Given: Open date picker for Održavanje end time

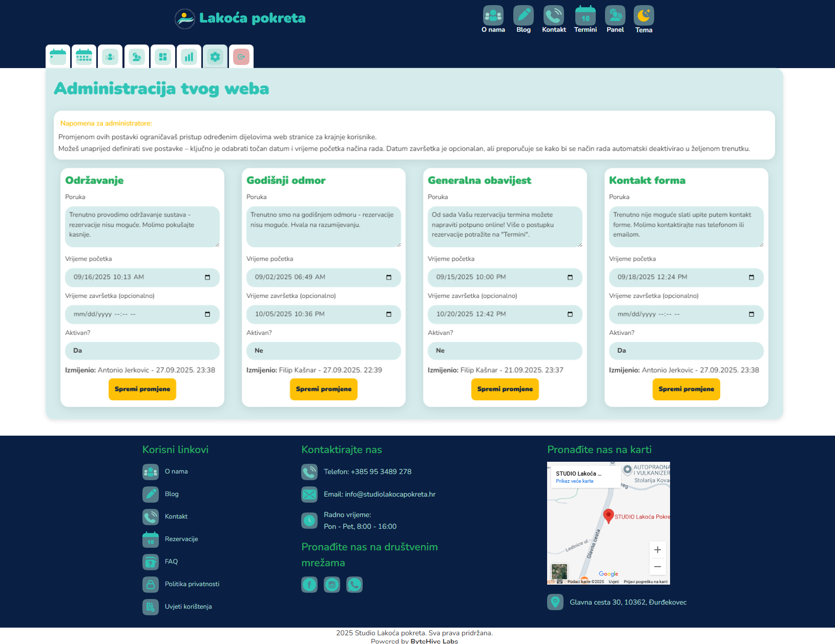Looking at the screenshot, I should pos(207,314).
